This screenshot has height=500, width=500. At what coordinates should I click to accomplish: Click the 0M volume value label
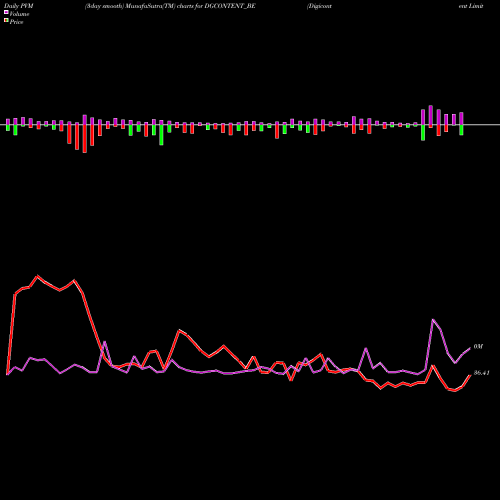click(x=478, y=347)
